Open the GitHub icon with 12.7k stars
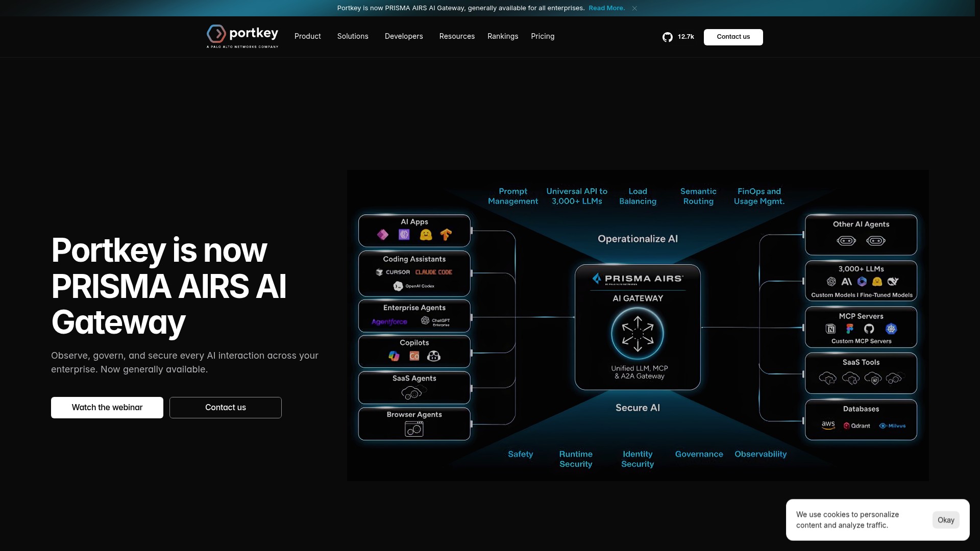The width and height of the screenshot is (980, 551). 668,37
